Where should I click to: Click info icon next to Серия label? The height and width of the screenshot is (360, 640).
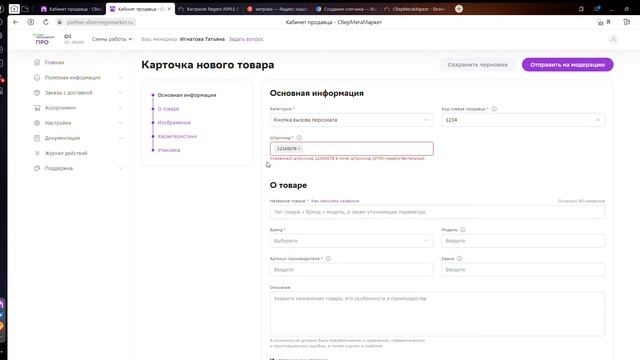click(x=459, y=259)
